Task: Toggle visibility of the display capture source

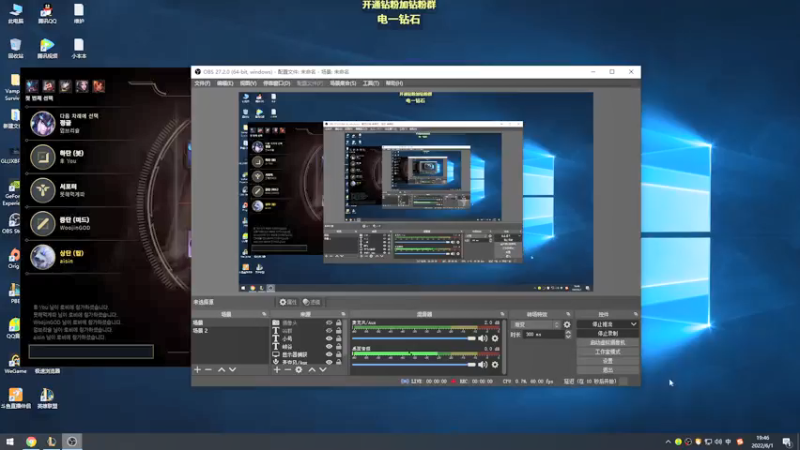Action: click(329, 354)
